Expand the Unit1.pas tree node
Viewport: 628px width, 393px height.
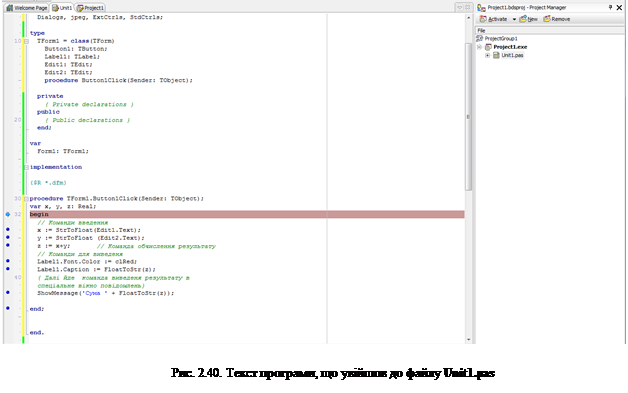(487, 55)
